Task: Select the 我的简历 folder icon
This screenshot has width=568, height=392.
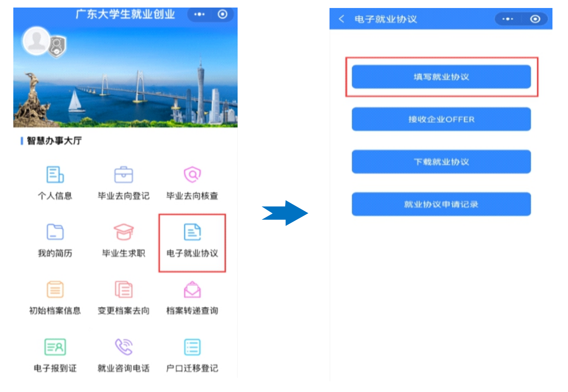Action: click(x=55, y=232)
